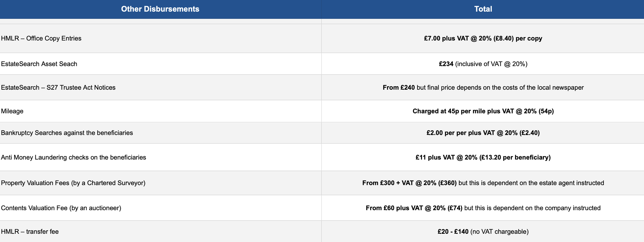Viewport: 644px width, 242px height.
Task: Click the £20 - £140 no VAT cell
Action: pos(483,232)
